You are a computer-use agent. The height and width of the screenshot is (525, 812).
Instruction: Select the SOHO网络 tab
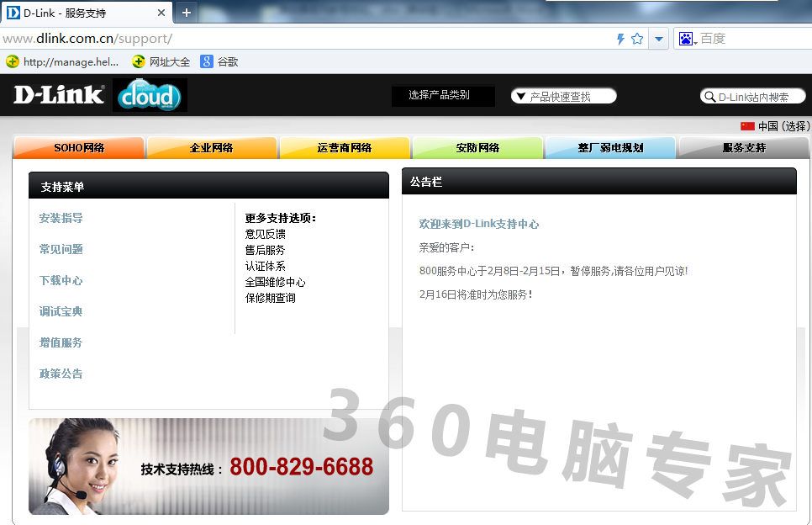79,148
